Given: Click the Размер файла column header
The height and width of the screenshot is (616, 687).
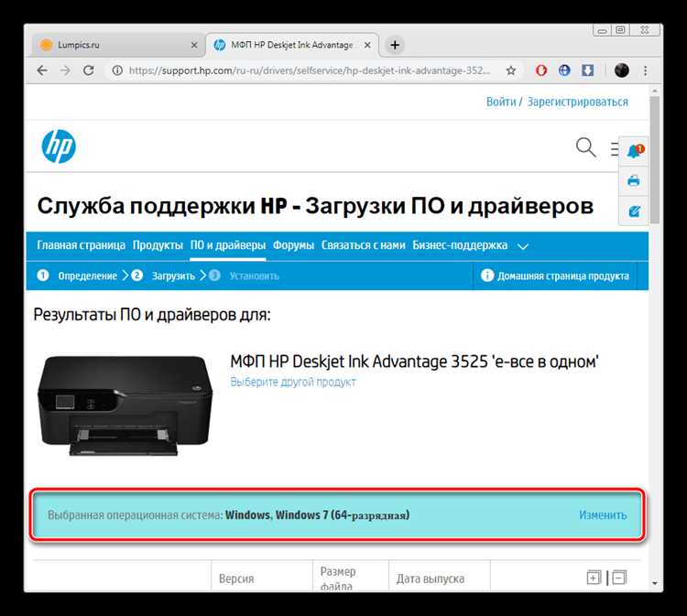Looking at the screenshot, I should pos(338,578).
